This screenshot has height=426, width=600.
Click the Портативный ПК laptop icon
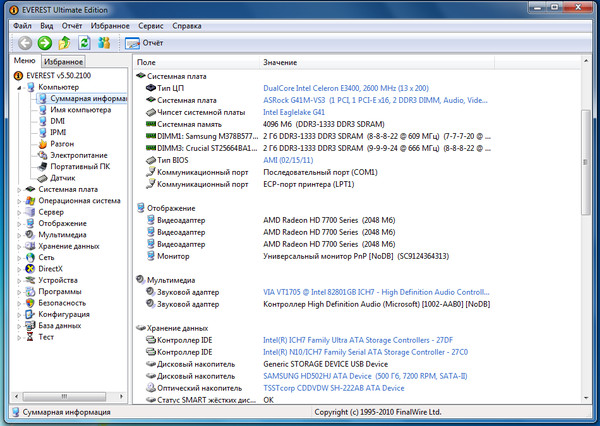(x=42, y=166)
